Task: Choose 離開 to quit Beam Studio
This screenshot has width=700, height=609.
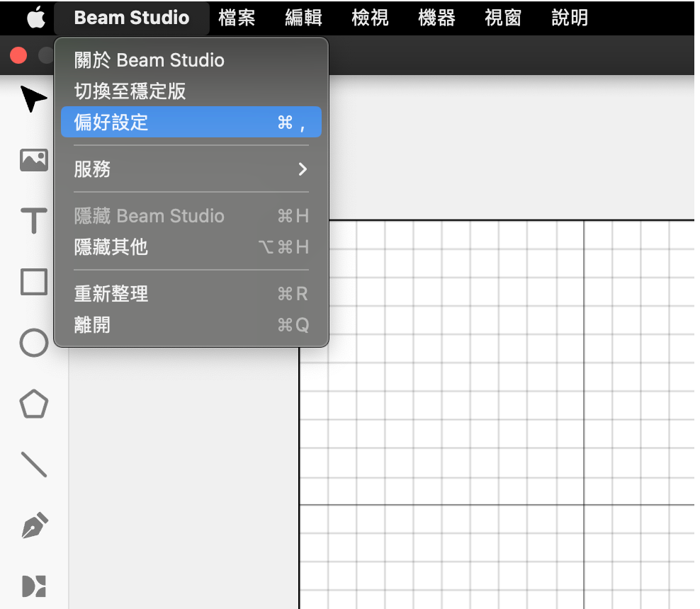Action: point(191,325)
